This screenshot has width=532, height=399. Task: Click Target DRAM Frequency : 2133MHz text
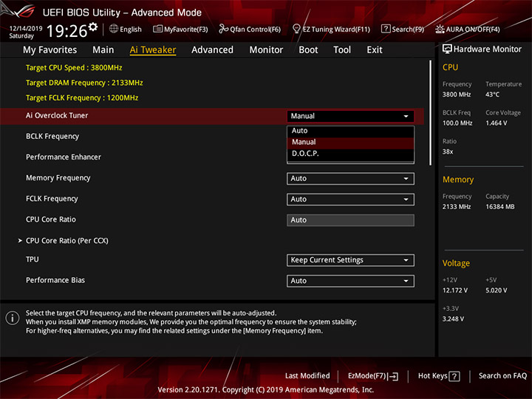84,83
